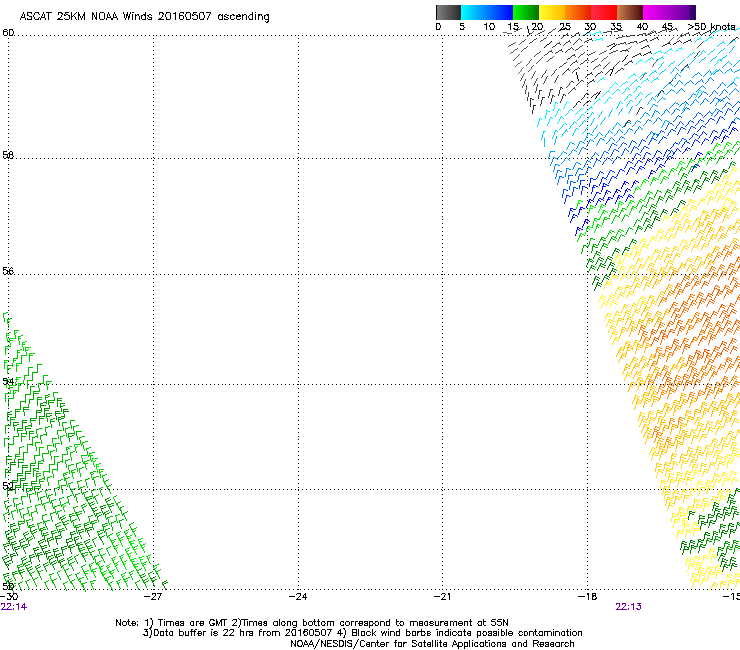Screen dimensions: 740x650
Task: Click the orange 25-30 knots color band
Action: [x=578, y=12]
